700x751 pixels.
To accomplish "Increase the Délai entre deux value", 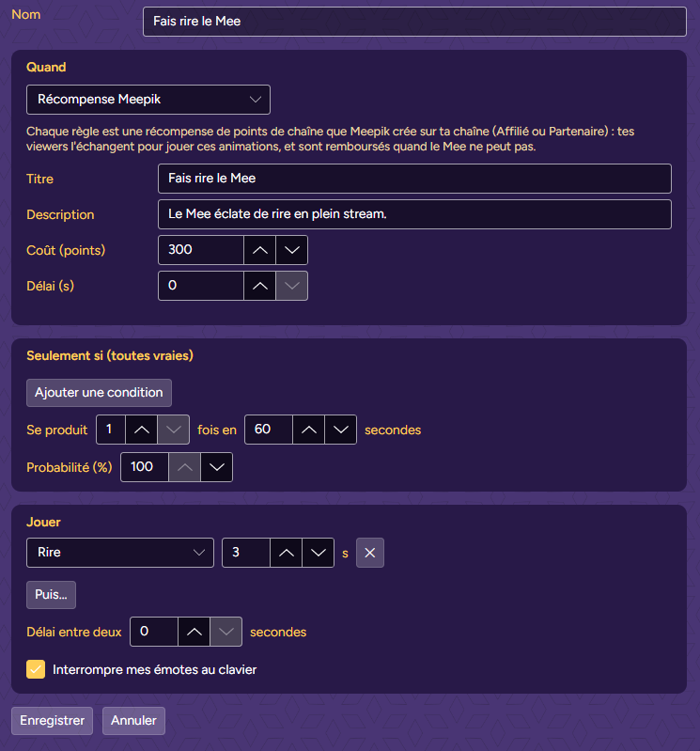I will [194, 632].
